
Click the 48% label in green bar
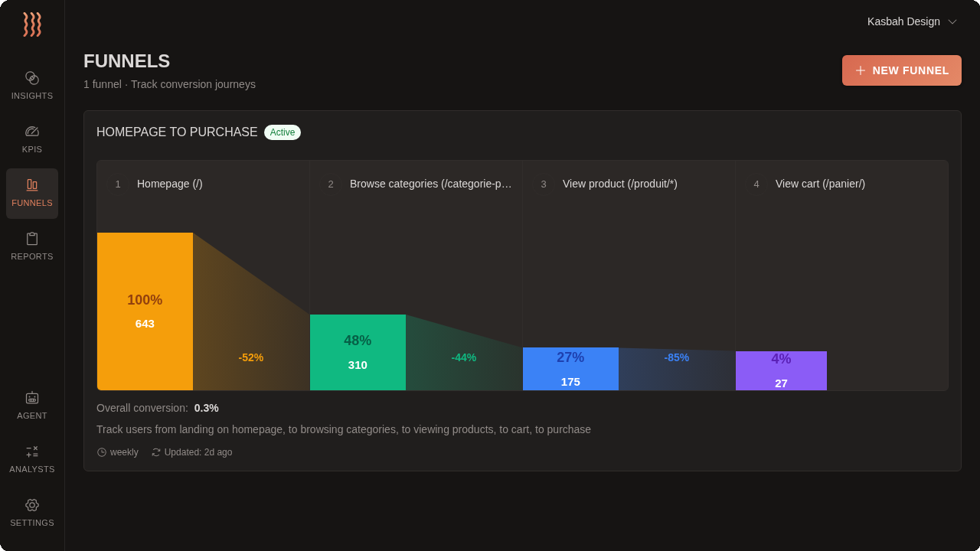358,341
